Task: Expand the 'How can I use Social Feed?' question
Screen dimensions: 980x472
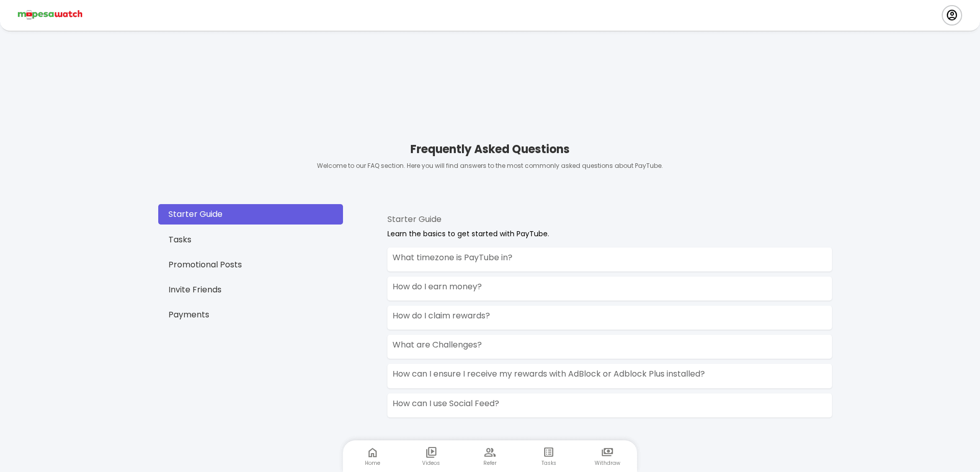Action: pos(609,405)
